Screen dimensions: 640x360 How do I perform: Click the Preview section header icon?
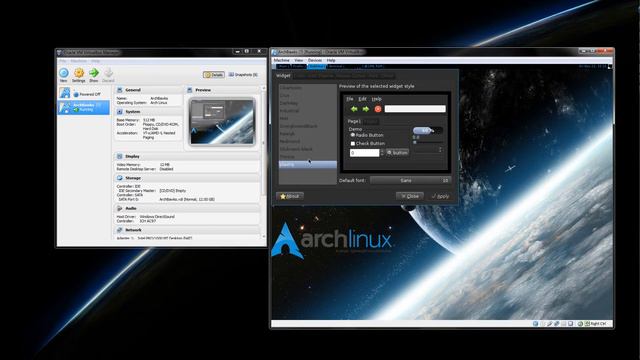190,90
